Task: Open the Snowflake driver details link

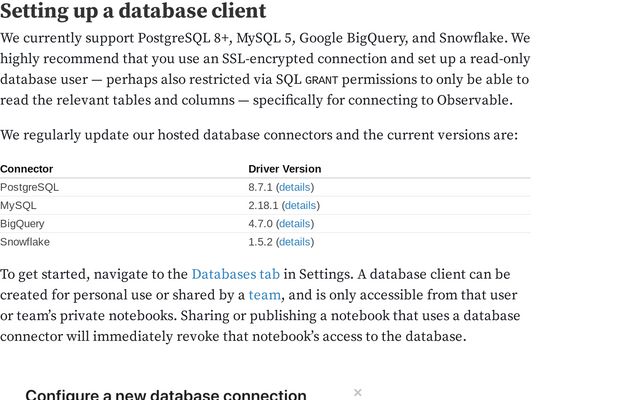Action: [x=295, y=241]
